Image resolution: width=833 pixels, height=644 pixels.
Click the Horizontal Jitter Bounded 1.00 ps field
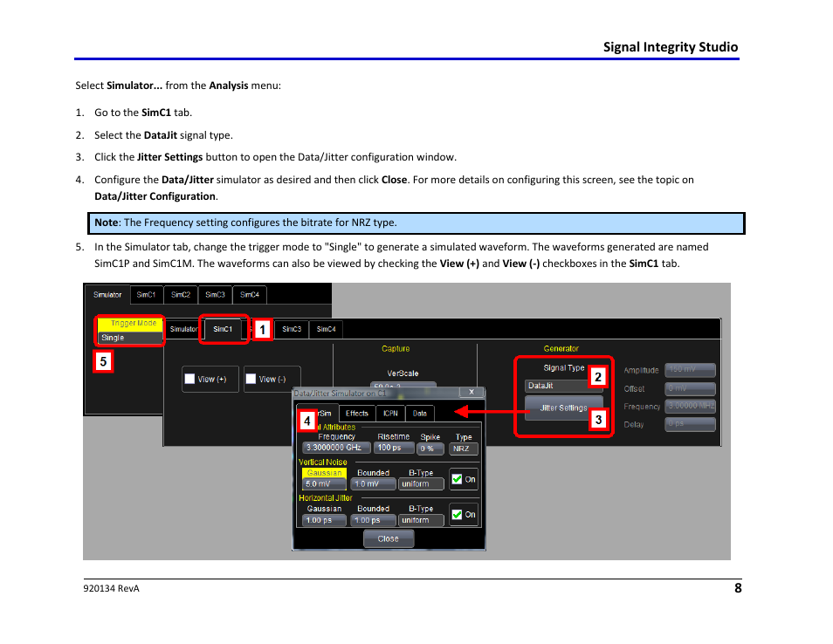coord(373,520)
